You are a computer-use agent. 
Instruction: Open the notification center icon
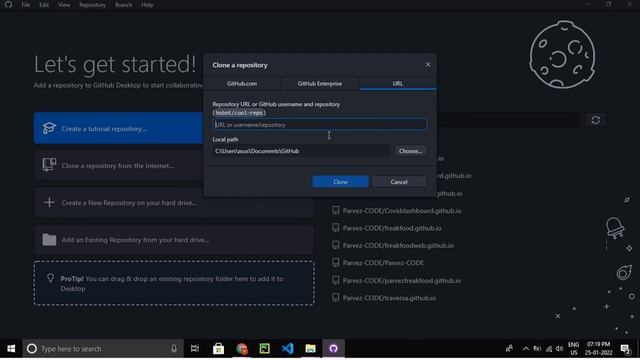point(625,349)
